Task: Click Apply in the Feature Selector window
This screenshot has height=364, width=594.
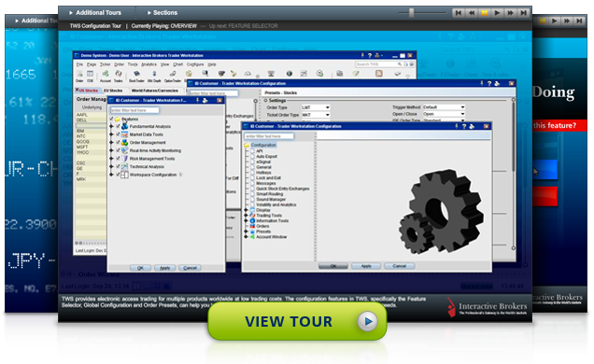Action: (164, 268)
